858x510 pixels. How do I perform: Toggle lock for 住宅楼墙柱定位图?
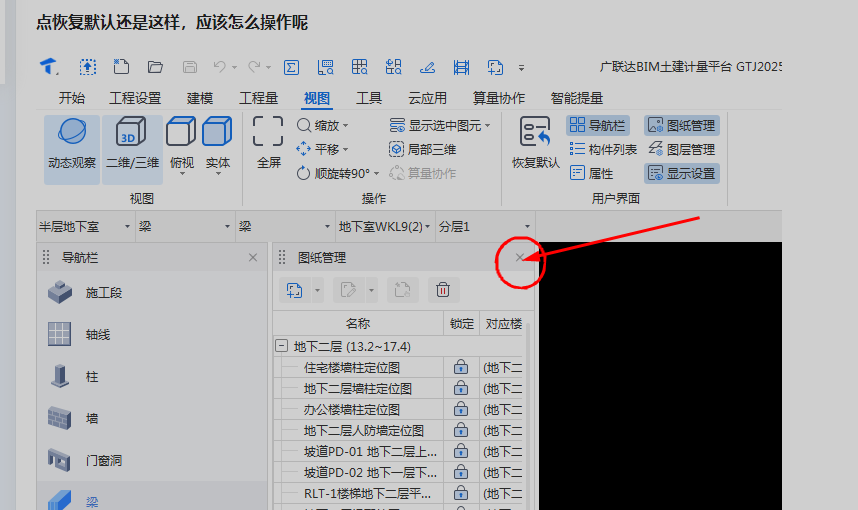(x=461, y=367)
